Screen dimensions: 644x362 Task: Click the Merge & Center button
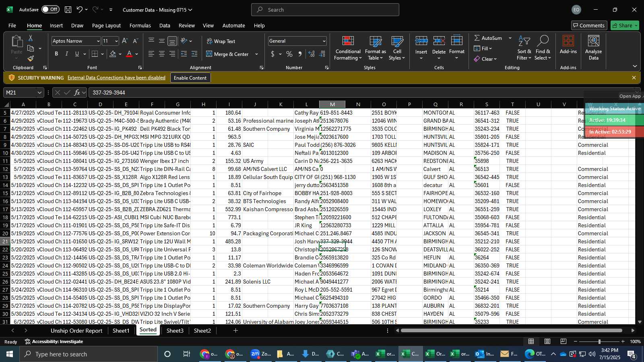[227, 54]
